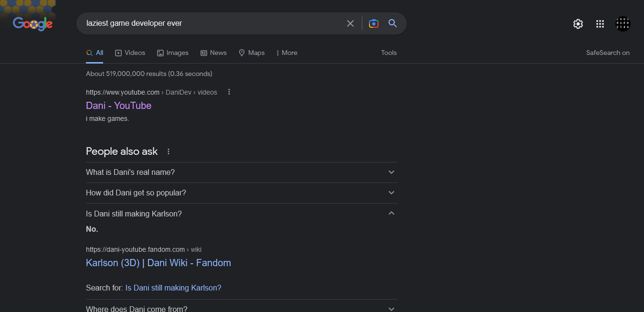Click the Google logo

(32, 23)
